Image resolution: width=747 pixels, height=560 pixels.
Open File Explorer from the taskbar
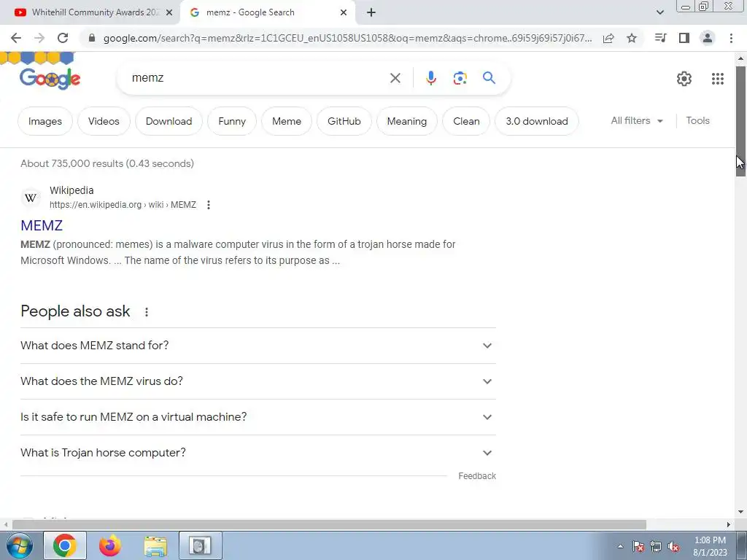pos(156,545)
